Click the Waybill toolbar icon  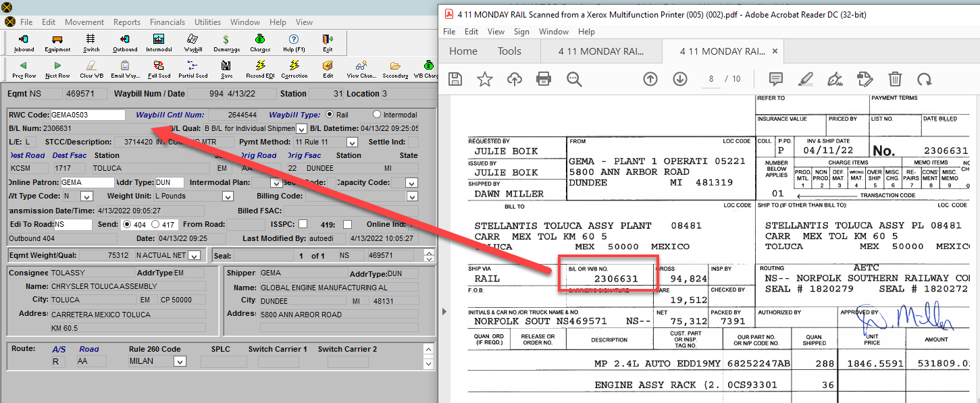192,43
